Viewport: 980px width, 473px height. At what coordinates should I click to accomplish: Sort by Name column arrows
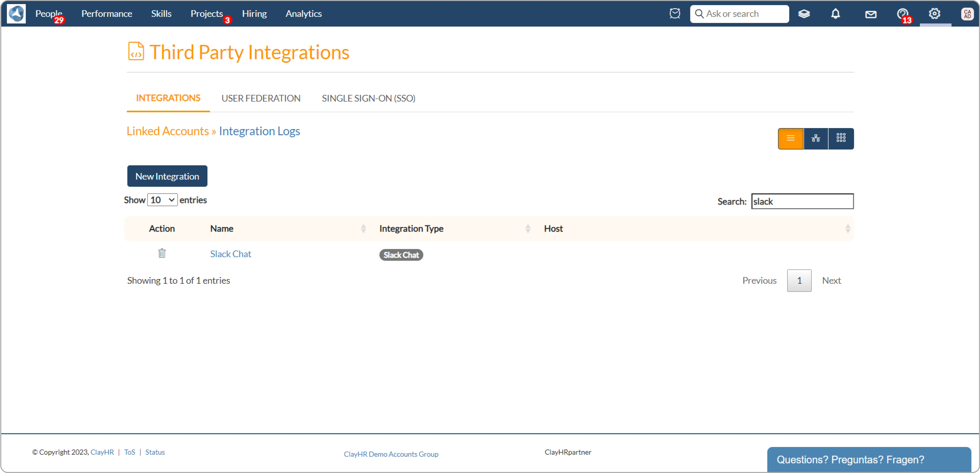pos(363,229)
